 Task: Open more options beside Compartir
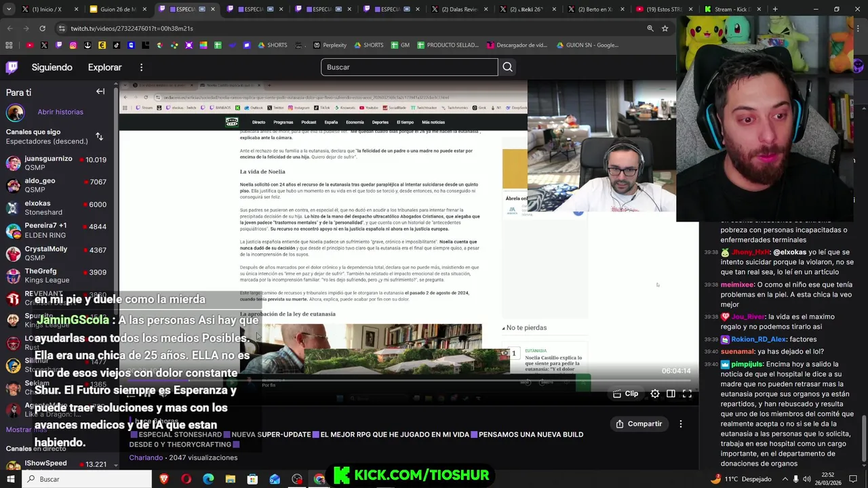click(x=680, y=424)
